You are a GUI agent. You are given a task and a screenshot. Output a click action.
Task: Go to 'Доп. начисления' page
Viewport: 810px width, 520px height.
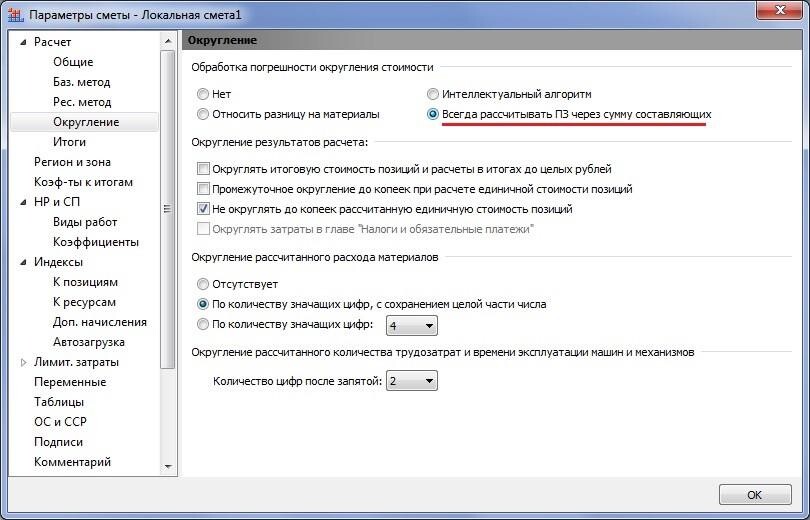[100, 322]
